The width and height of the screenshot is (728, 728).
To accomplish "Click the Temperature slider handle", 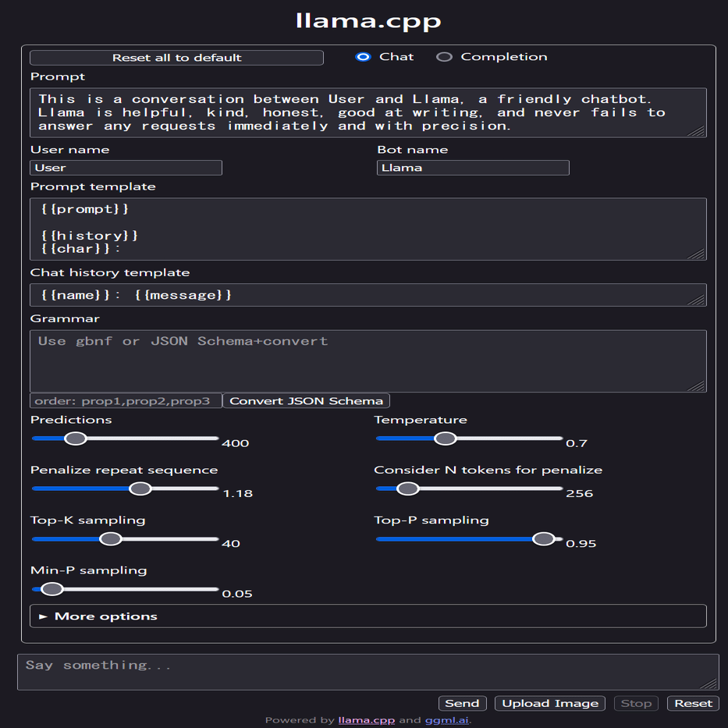I will pos(446,439).
